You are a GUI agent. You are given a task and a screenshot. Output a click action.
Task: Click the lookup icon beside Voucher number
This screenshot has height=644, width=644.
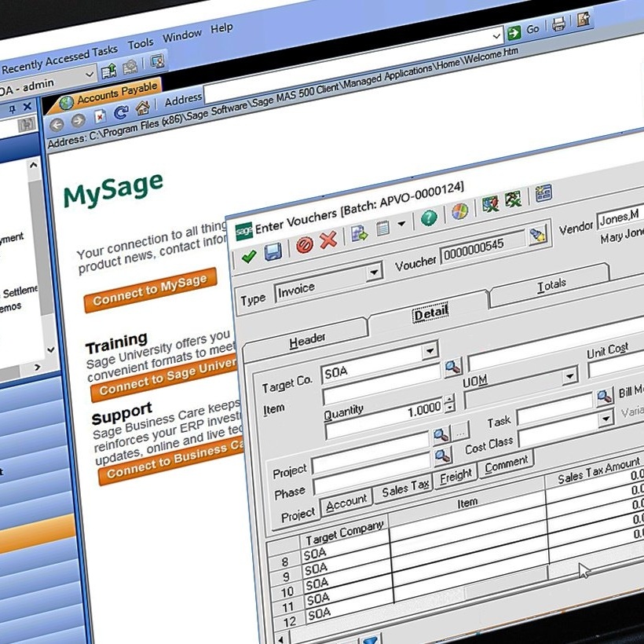click(x=537, y=235)
